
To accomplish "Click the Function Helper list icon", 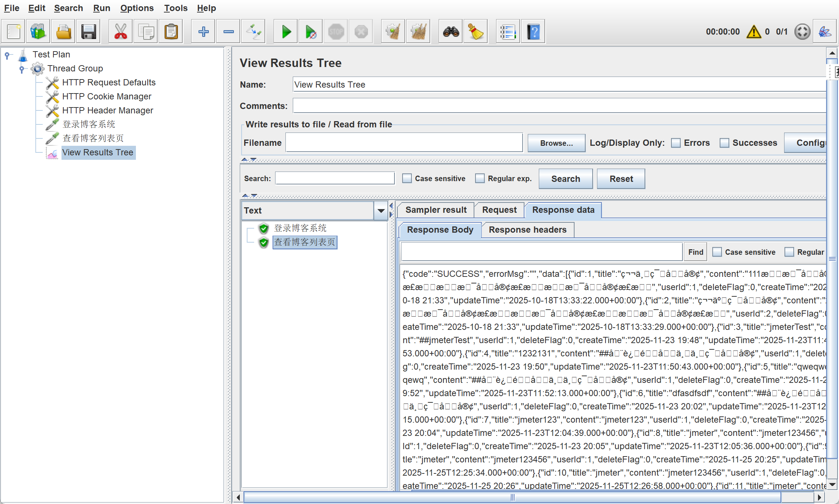I will coord(508,32).
